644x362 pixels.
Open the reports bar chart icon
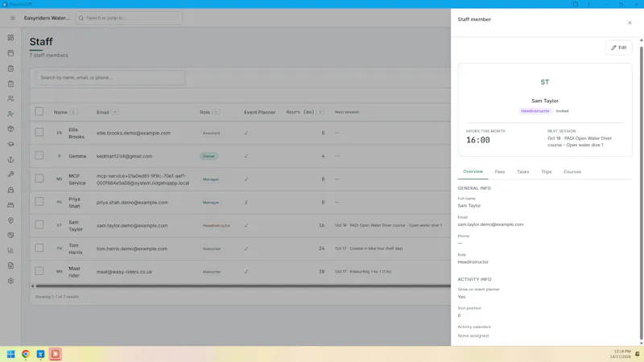[10, 250]
